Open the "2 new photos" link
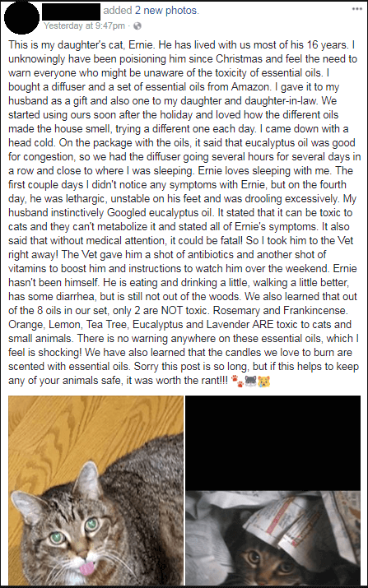Image resolution: width=368 pixels, height=588 pixels. coord(167,11)
